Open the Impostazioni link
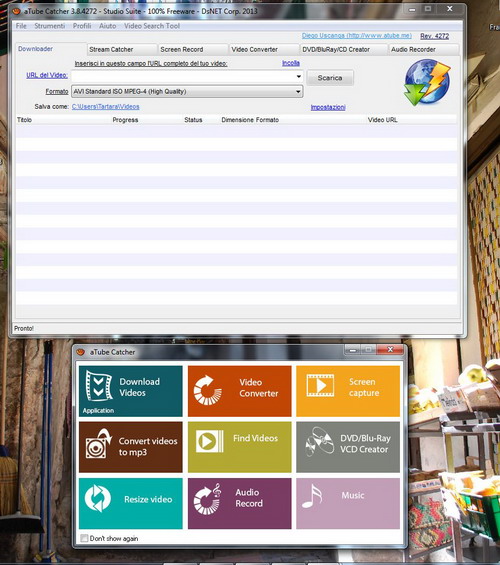This screenshot has height=565, width=500. click(x=328, y=107)
